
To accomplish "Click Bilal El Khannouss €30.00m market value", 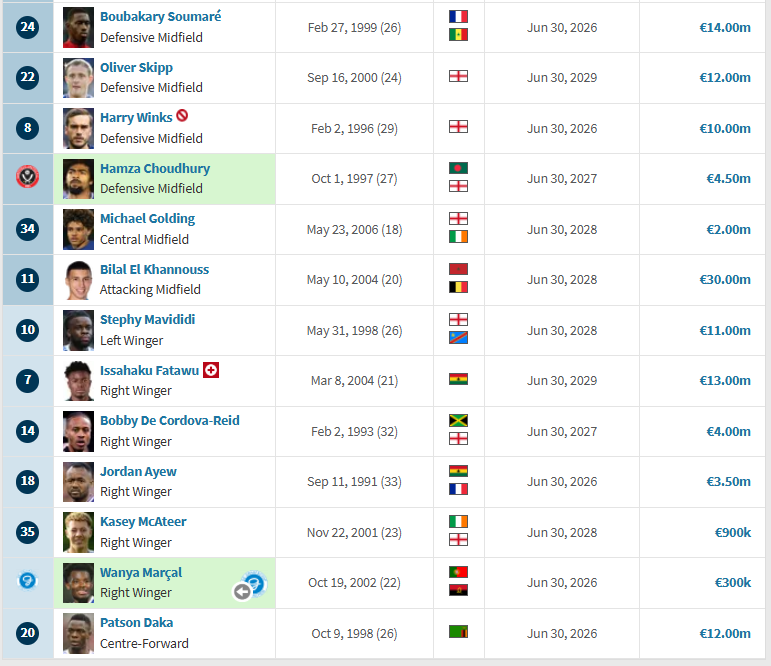I will click(725, 279).
